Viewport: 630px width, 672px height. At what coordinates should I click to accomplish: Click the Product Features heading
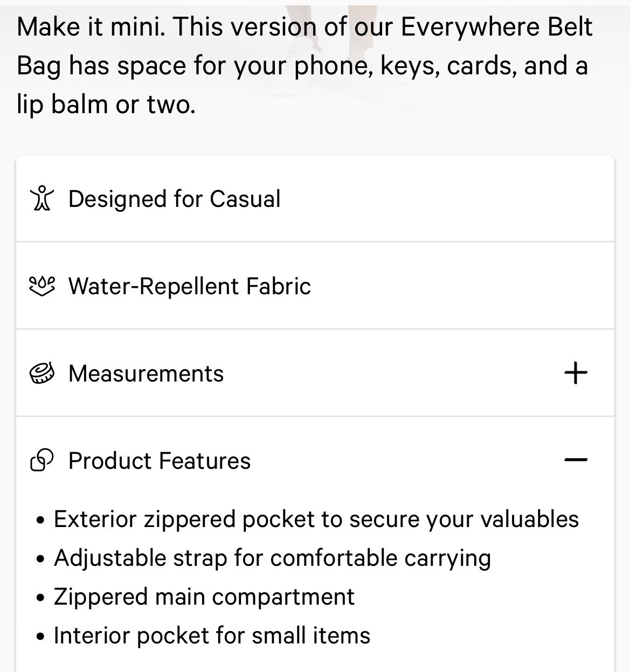160,461
